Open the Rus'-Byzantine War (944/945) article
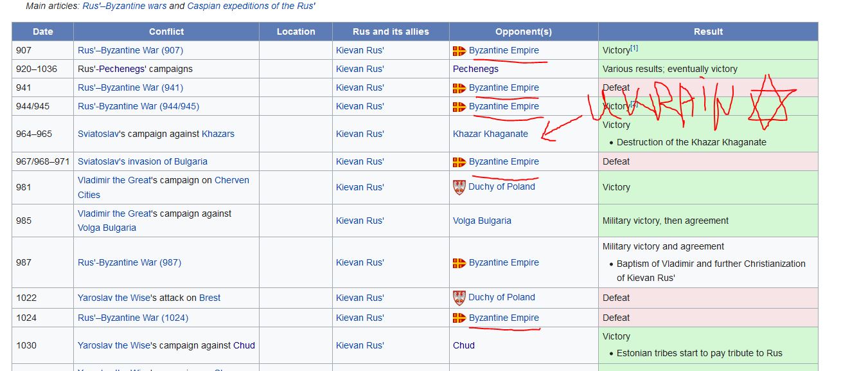This screenshot has width=868, height=371. point(138,106)
